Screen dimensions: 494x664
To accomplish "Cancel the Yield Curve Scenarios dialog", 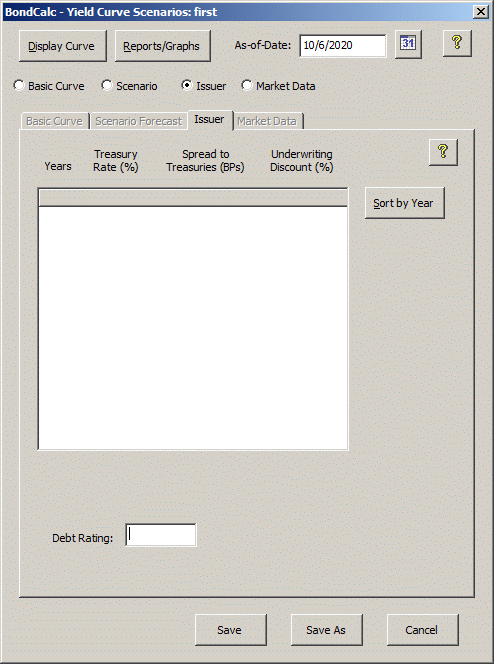I will coord(422,630).
